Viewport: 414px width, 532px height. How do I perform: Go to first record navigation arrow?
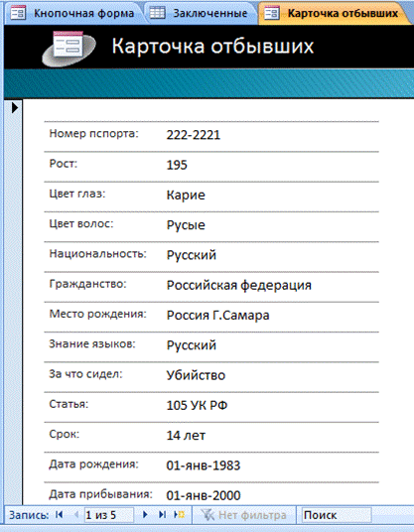[x=59, y=514]
